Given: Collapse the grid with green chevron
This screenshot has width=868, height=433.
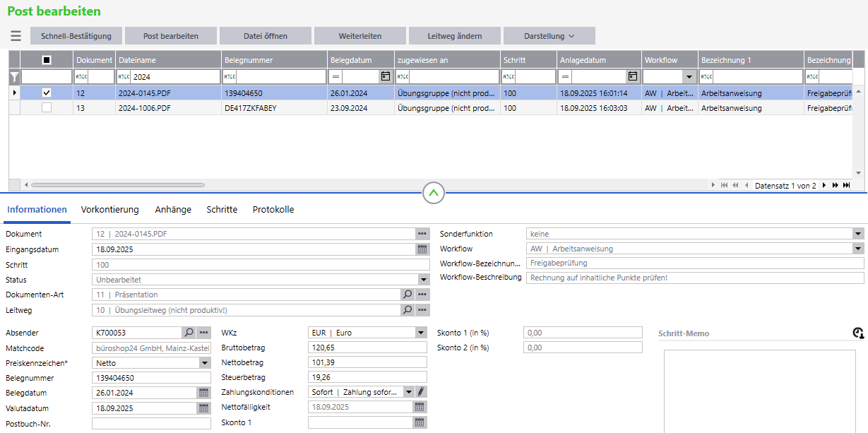Looking at the screenshot, I should (434, 192).
